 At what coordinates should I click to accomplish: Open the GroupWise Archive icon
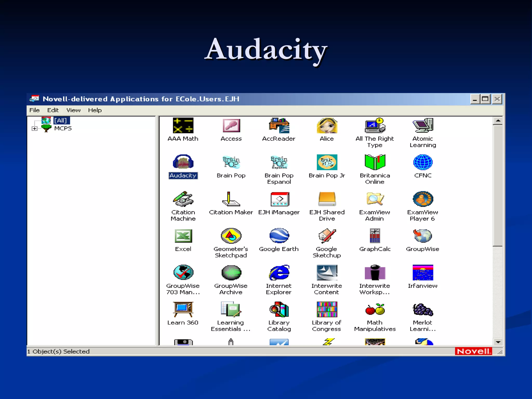coord(231,272)
